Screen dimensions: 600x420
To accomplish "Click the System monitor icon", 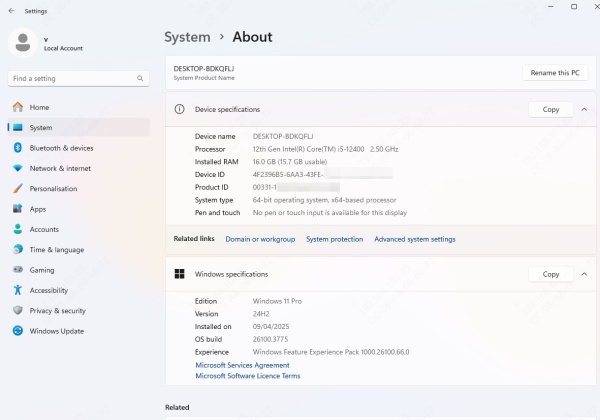I will (18, 127).
